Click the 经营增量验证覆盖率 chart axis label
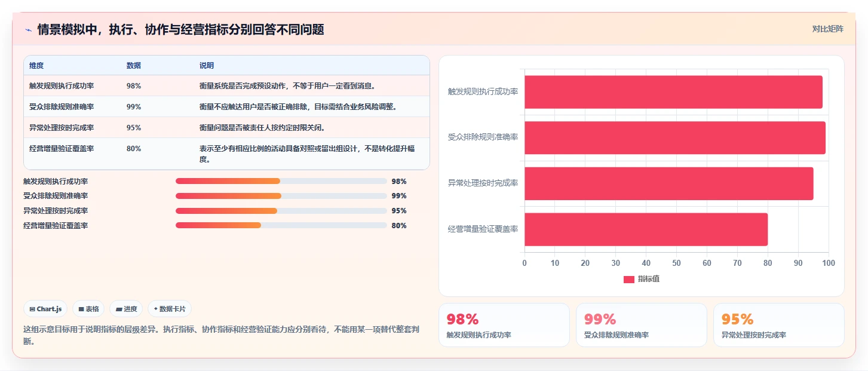The width and height of the screenshot is (868, 371). click(x=483, y=229)
